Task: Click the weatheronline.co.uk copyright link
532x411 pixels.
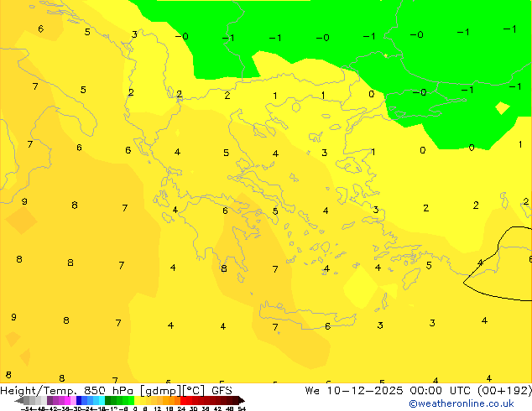Action: click(x=462, y=403)
